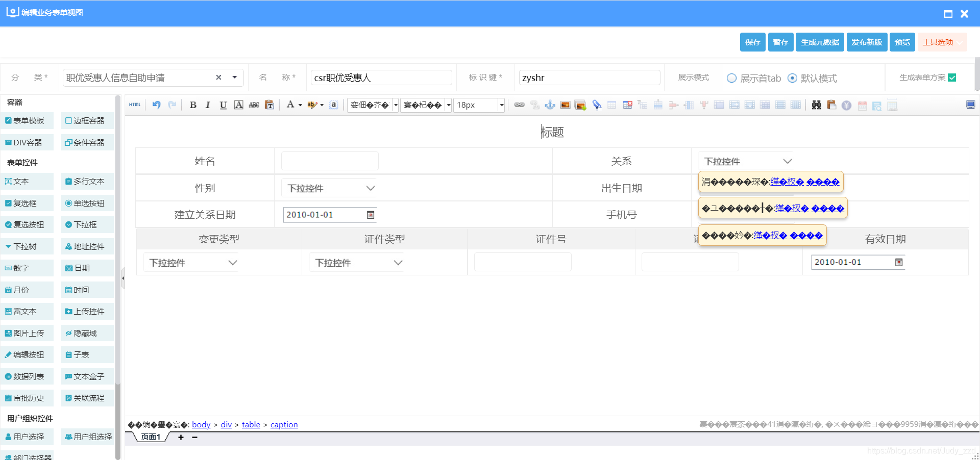This screenshot has height=460, width=980.
Task: Click the 'caption' path link
Action: point(284,424)
